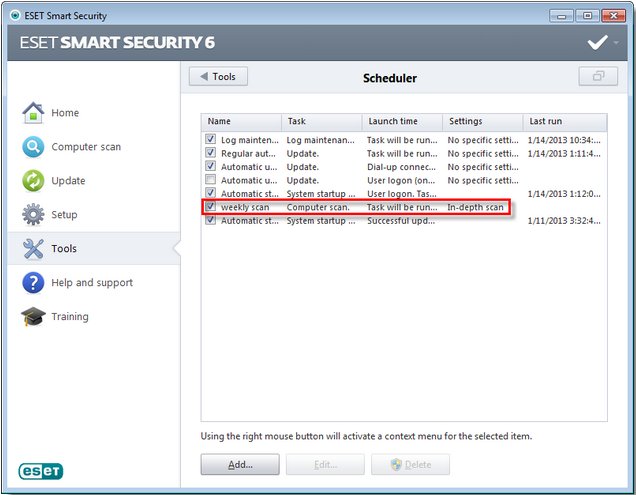Click the Setup gear icon
The width and height of the screenshot is (636, 495).
pyautogui.click(x=33, y=214)
